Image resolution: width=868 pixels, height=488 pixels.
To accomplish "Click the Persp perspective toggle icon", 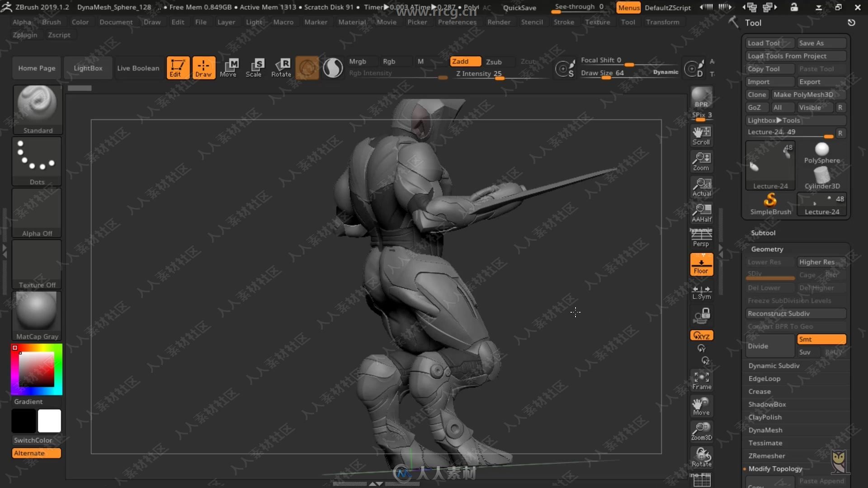I will [700, 237].
